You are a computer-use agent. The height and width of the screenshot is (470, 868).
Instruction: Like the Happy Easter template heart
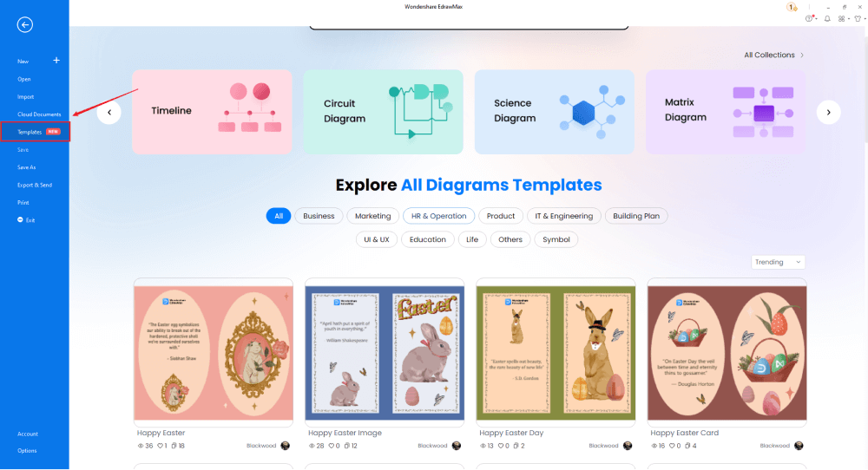[161, 446]
